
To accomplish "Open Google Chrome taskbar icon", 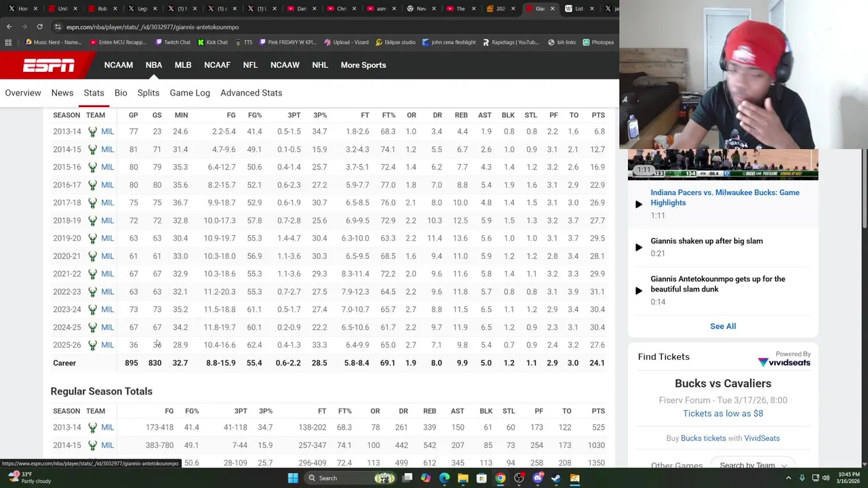I will point(500,478).
